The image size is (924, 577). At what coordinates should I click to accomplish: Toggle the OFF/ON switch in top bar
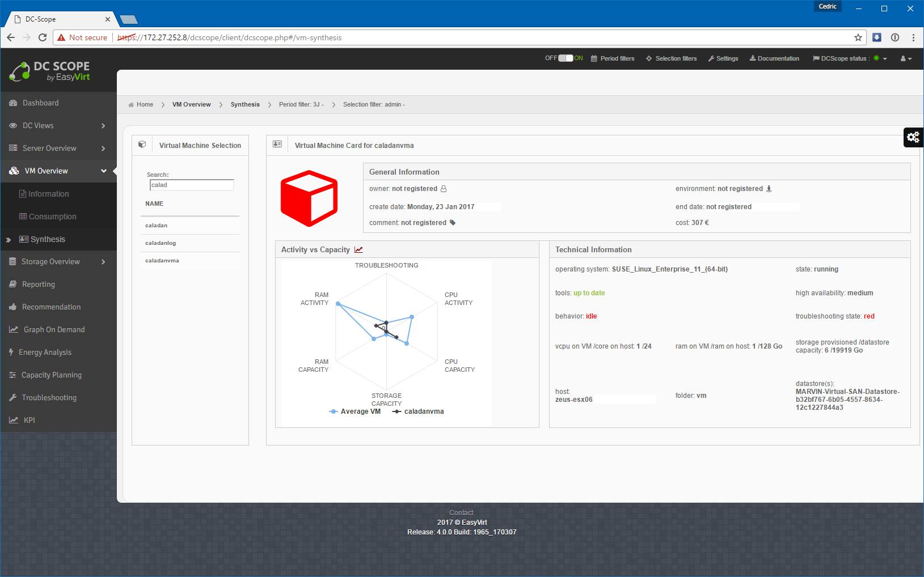(566, 58)
